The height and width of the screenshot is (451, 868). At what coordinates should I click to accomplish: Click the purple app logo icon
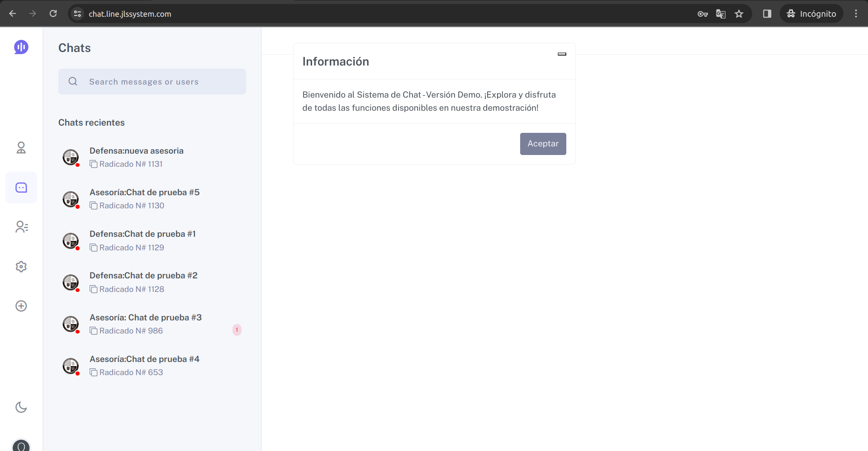click(x=21, y=47)
